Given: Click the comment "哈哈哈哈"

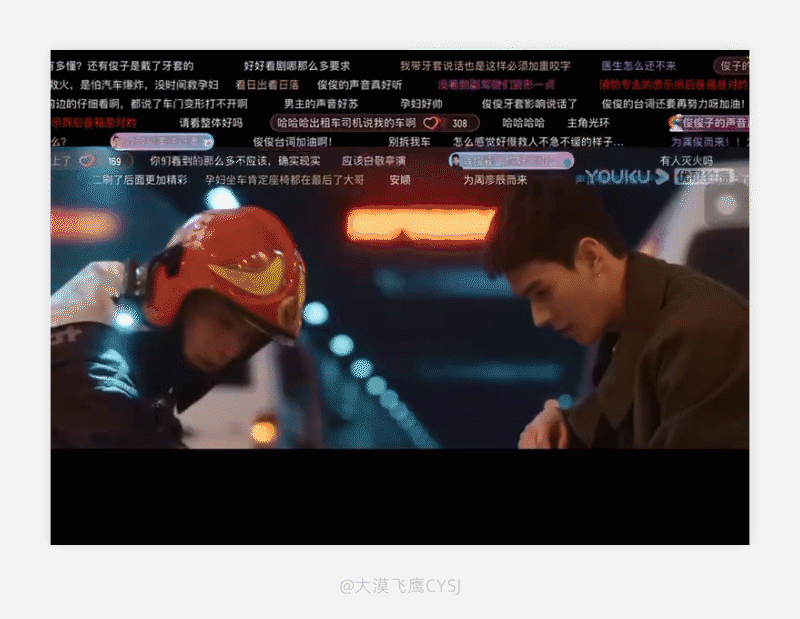Looking at the screenshot, I should (523, 123).
